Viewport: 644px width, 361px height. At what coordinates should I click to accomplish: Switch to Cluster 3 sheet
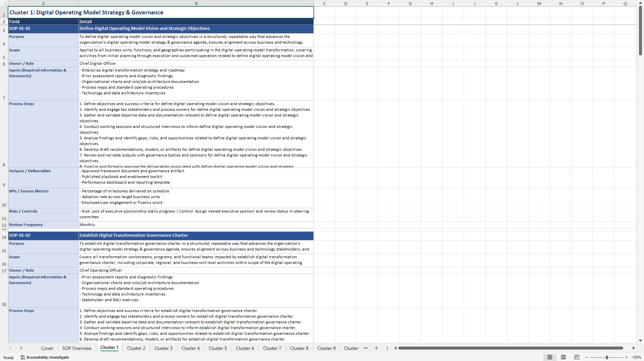[x=163, y=348]
